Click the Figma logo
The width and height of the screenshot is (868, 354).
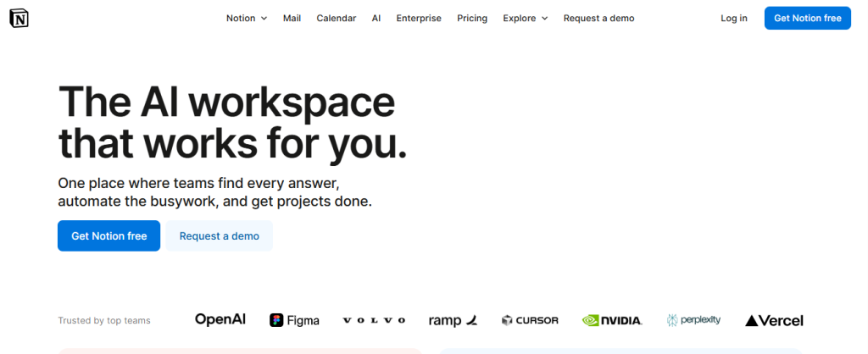click(294, 320)
